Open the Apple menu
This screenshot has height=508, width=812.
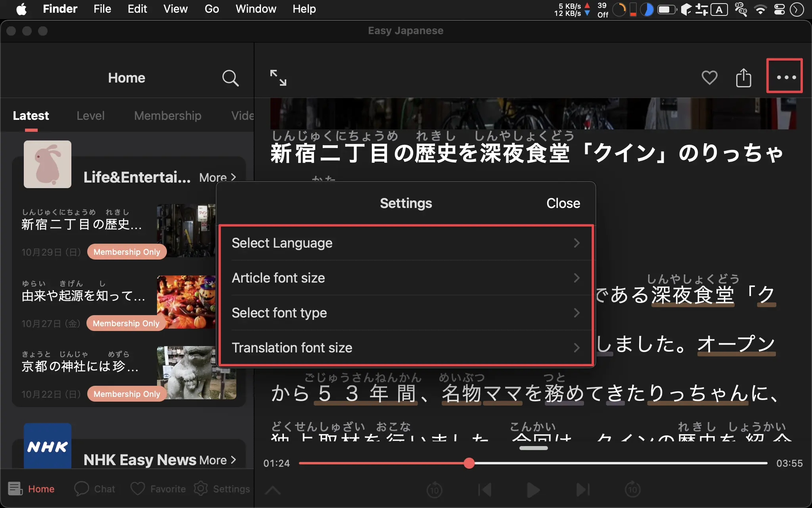click(x=21, y=9)
